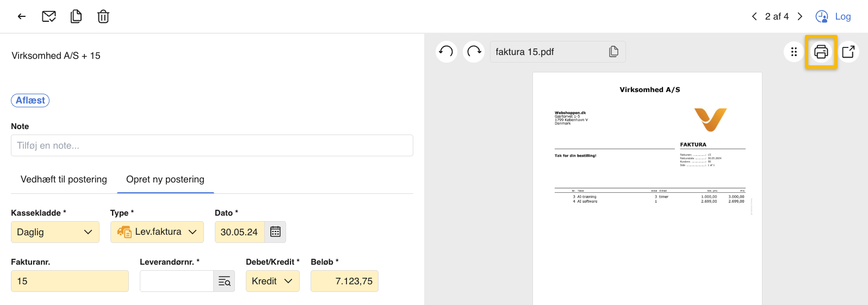Screen dimensions: 868x305
Task: Copy the filename faktura 15.pdf
Action: 613,52
